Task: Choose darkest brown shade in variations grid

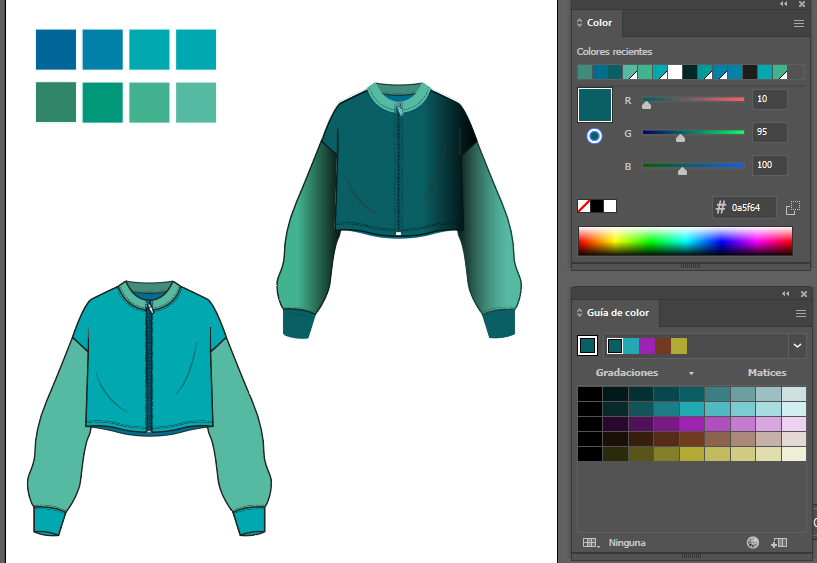Action: 615,439
